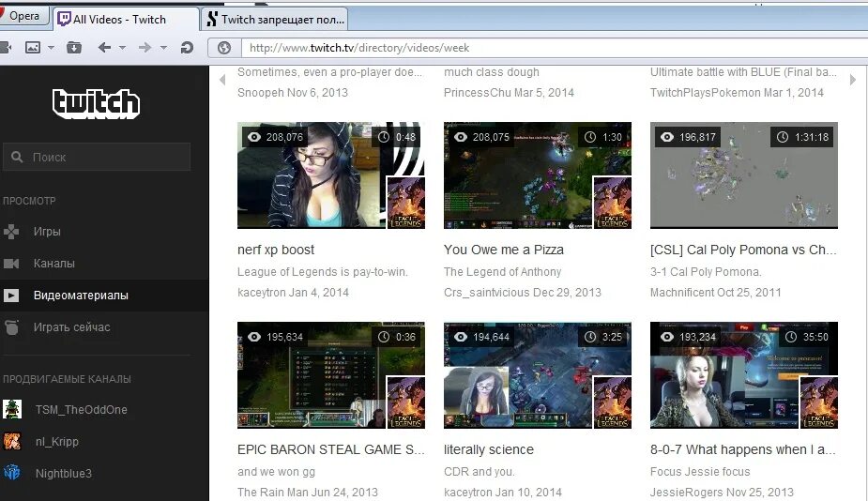Click the EPIC BARON STEAL GAME S... title
This screenshot has width=868, height=501.
pyautogui.click(x=331, y=449)
